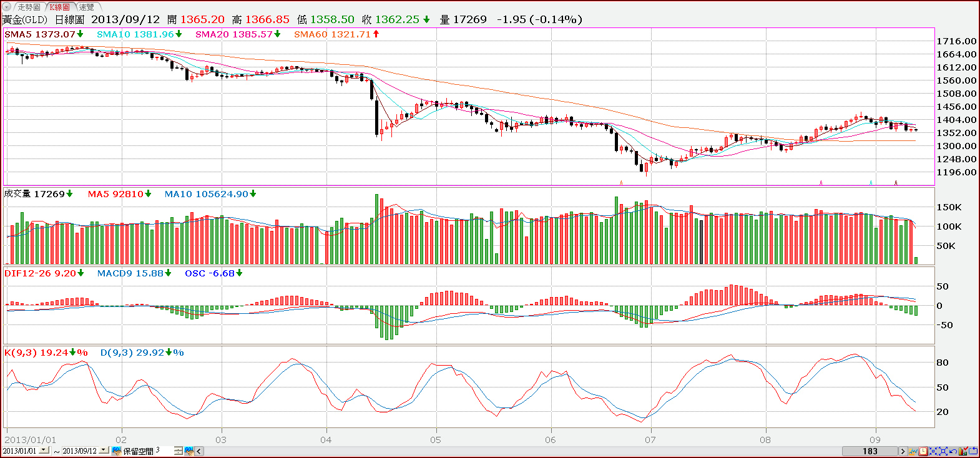This screenshot has width=980, height=458.
Task: Click the 保留空間 spinner stepper
Action: [179, 451]
